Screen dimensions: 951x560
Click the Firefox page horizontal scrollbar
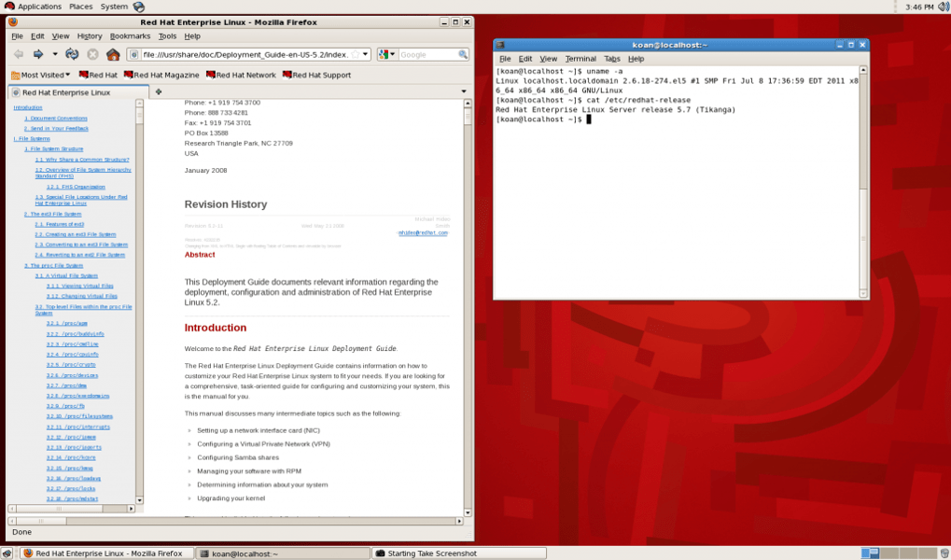[x=235, y=521]
